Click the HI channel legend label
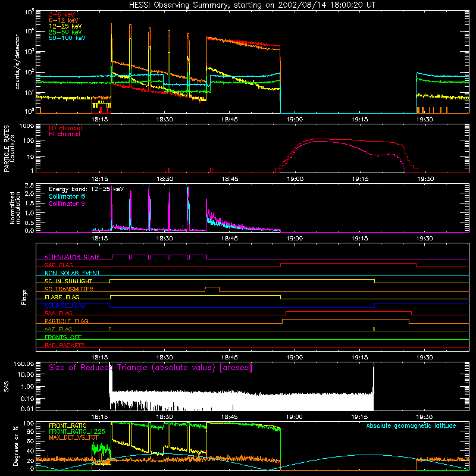The width and height of the screenshot is (476, 476). click(64, 134)
